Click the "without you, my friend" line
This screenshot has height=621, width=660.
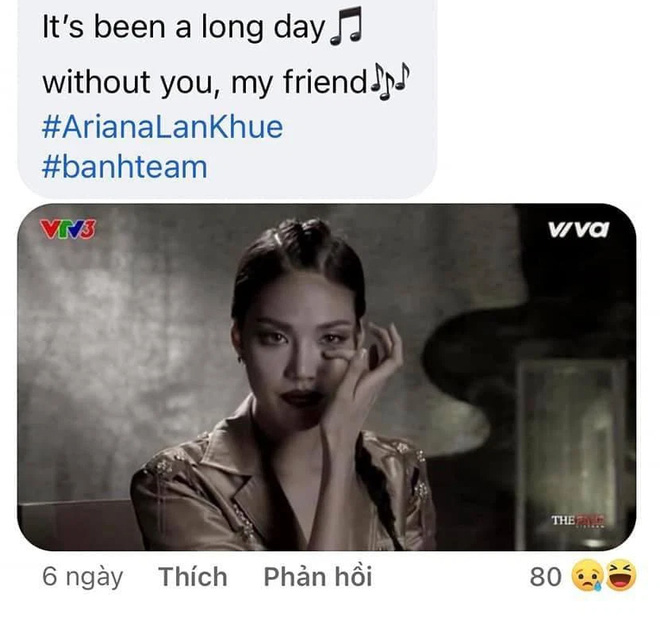205,81
